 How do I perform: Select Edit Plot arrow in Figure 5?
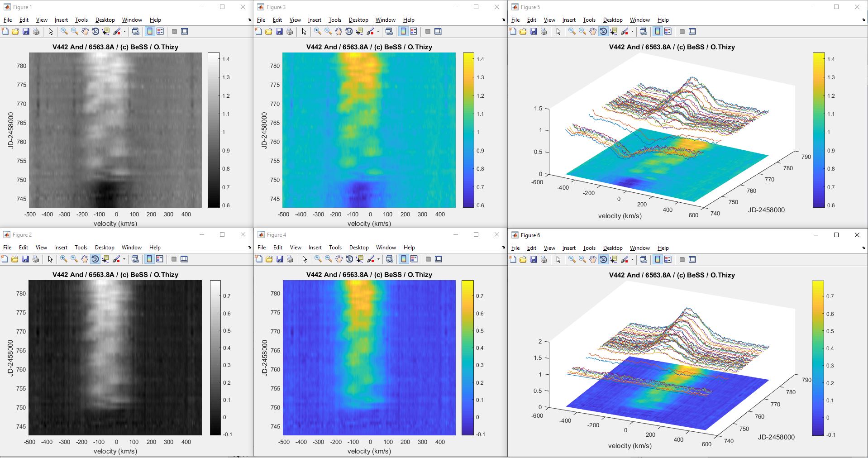[x=558, y=31]
